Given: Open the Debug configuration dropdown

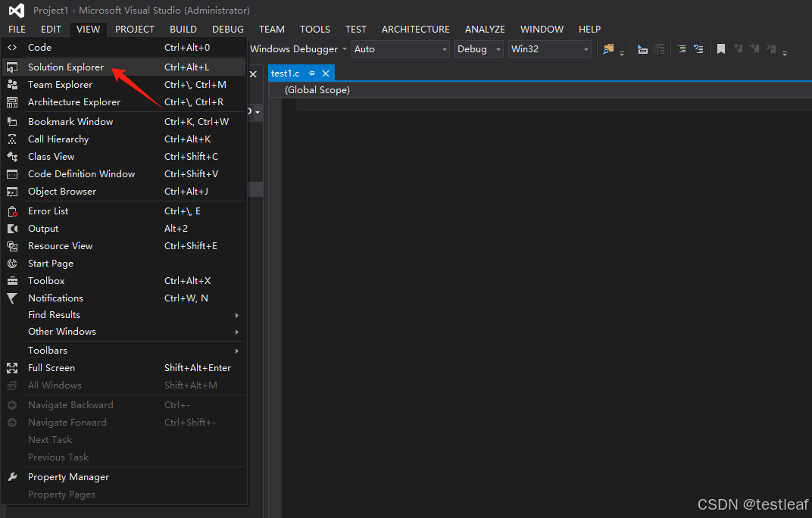Looking at the screenshot, I should [x=479, y=49].
